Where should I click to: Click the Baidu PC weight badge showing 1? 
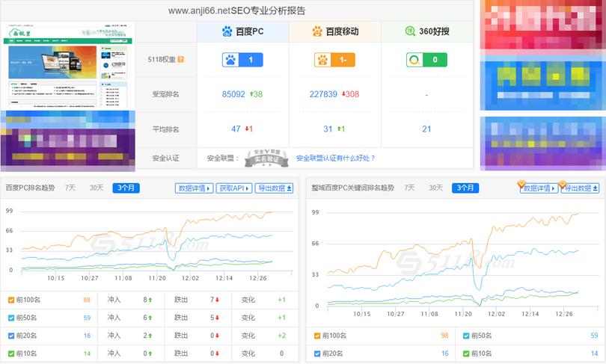point(242,60)
